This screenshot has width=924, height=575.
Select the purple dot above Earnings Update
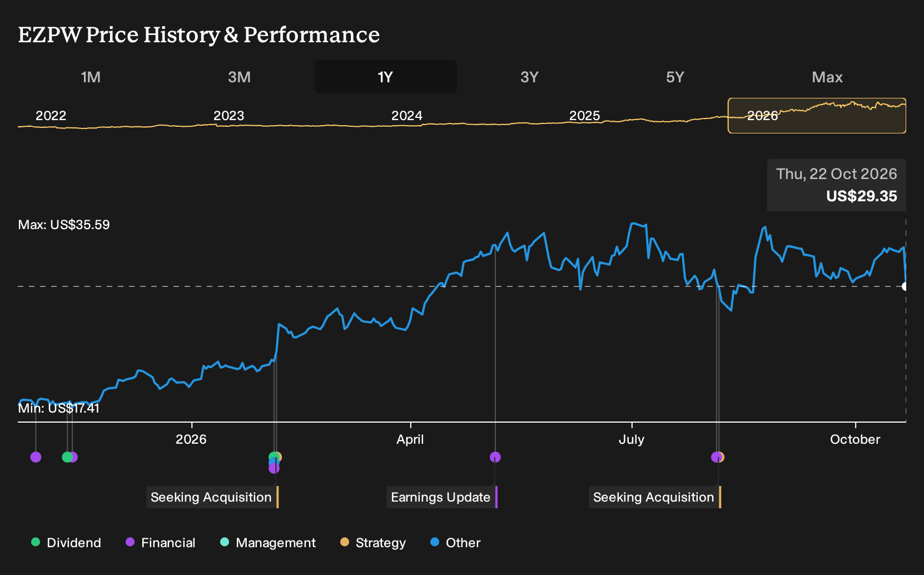495,457
